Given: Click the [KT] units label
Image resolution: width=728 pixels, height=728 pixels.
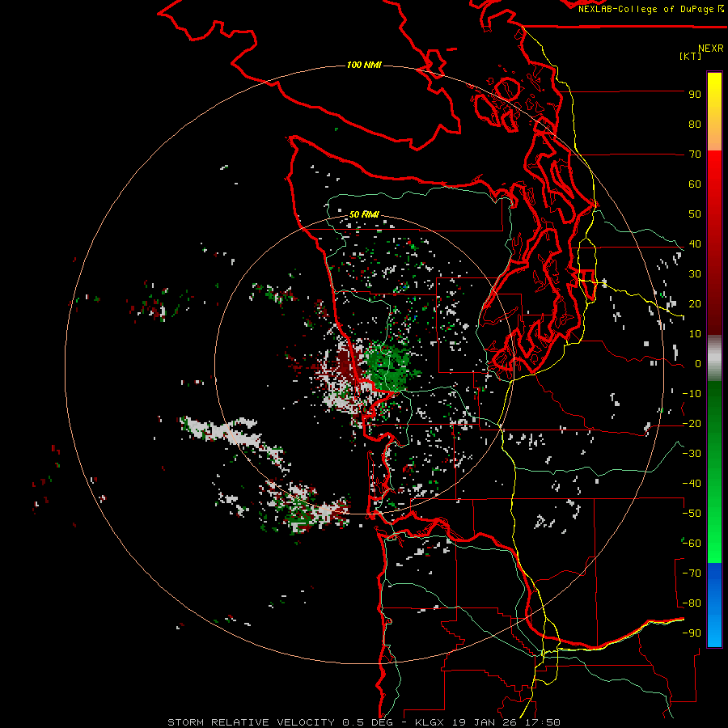Looking at the screenshot, I should click(690, 56).
